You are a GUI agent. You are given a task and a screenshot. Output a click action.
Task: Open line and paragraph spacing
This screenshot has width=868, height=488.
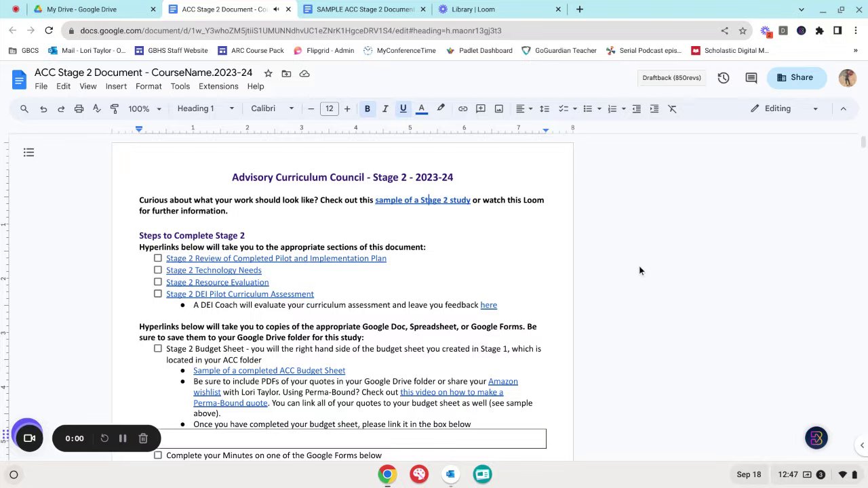544,108
